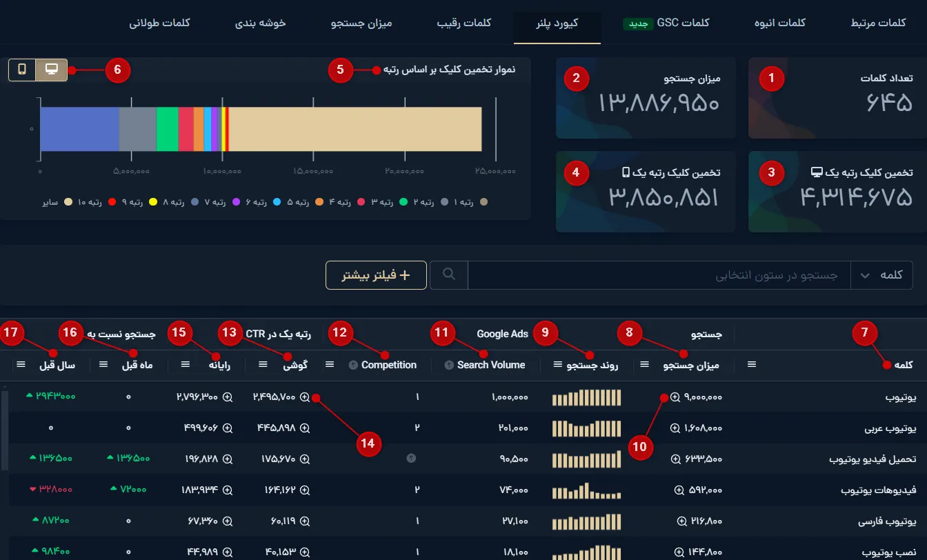This screenshot has height=560, width=927.
Task: Click the Competition help icon in تحمیل فیدیو یوتیوب row
Action: point(412,458)
